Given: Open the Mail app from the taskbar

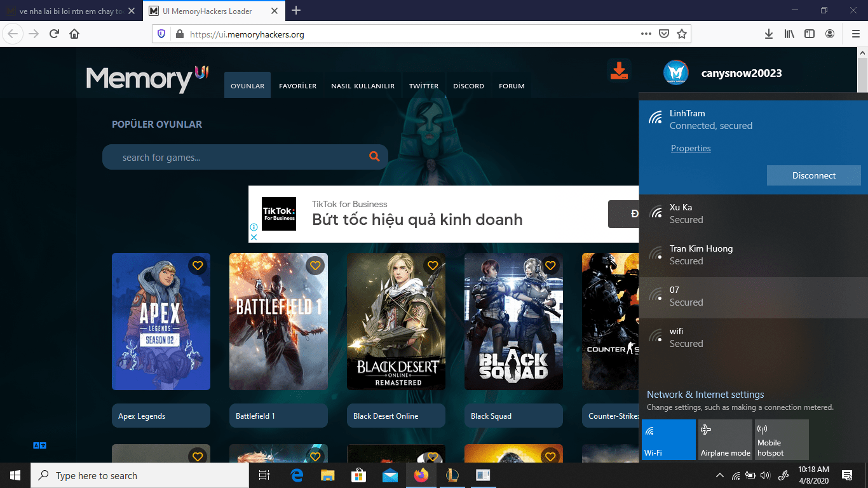Looking at the screenshot, I should click(390, 475).
